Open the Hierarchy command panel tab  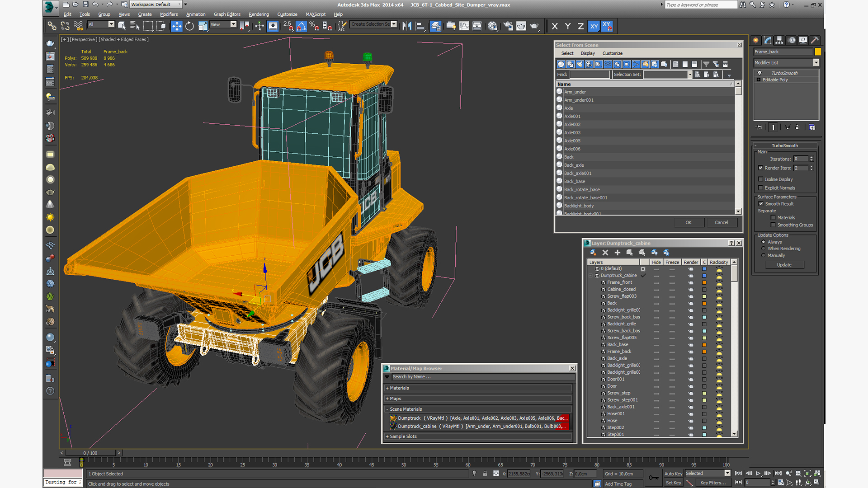coord(779,40)
